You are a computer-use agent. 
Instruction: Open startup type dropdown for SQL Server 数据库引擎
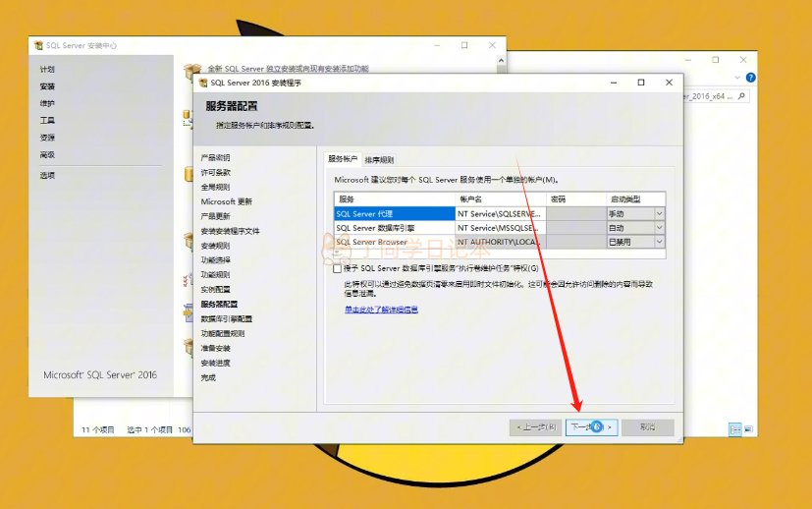coord(659,228)
